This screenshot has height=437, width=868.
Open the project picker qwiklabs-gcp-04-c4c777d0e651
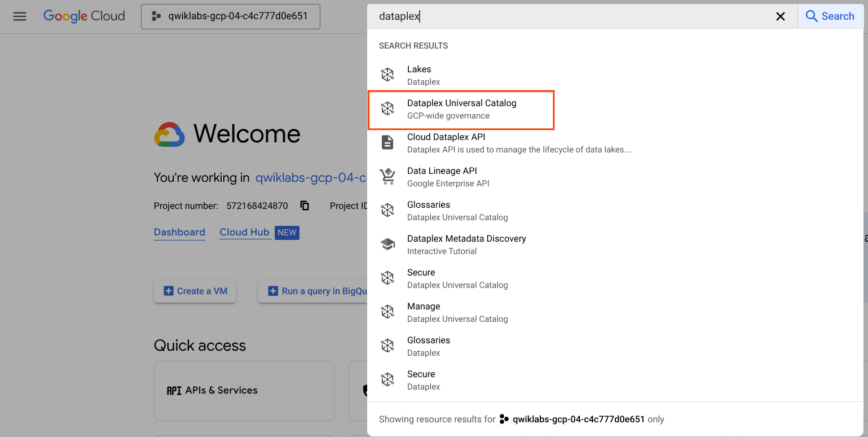tap(231, 16)
